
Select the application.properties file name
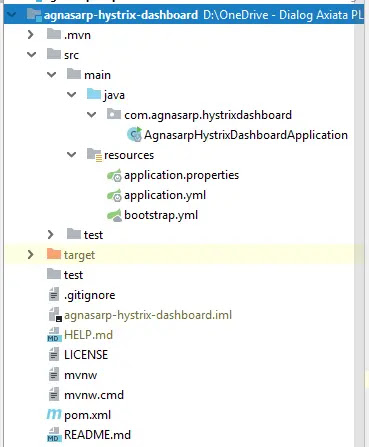coord(182,175)
